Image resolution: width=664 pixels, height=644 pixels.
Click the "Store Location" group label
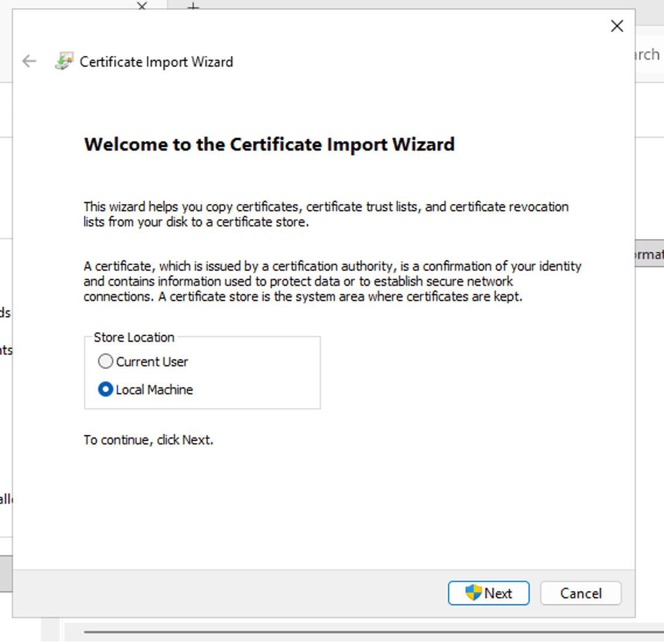pyautogui.click(x=134, y=337)
